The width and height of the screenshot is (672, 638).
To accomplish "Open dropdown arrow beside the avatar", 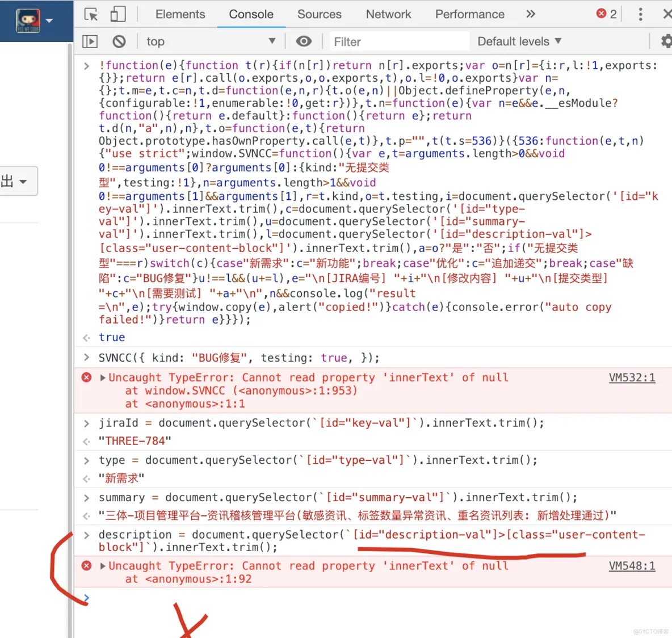I will tap(49, 20).
